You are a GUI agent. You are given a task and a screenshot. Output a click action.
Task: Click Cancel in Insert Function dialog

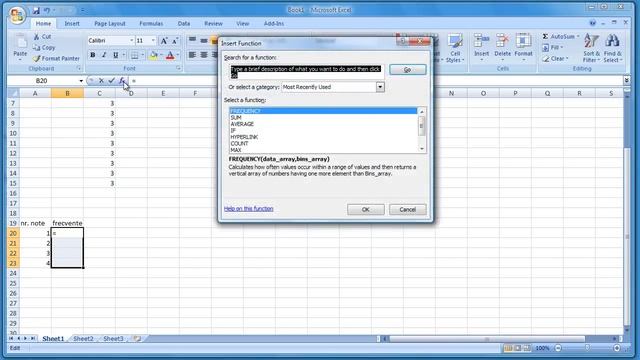[x=407, y=209]
